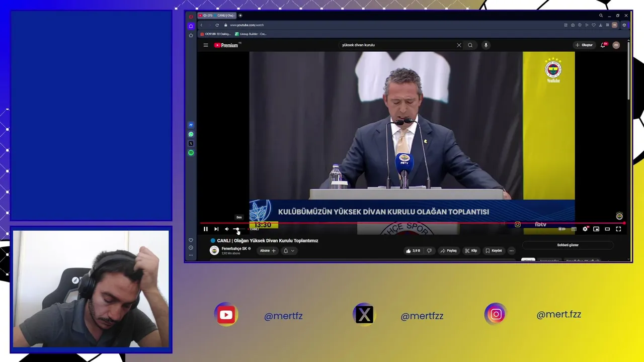
Task: Open Spotify in Opera sidebar
Action: point(191,153)
